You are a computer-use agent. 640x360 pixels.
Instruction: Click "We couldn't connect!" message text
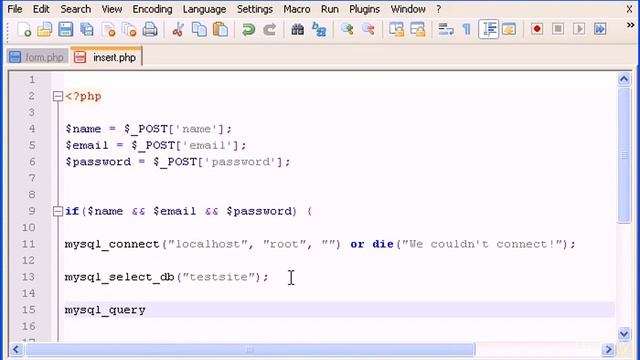pyautogui.click(x=483, y=244)
